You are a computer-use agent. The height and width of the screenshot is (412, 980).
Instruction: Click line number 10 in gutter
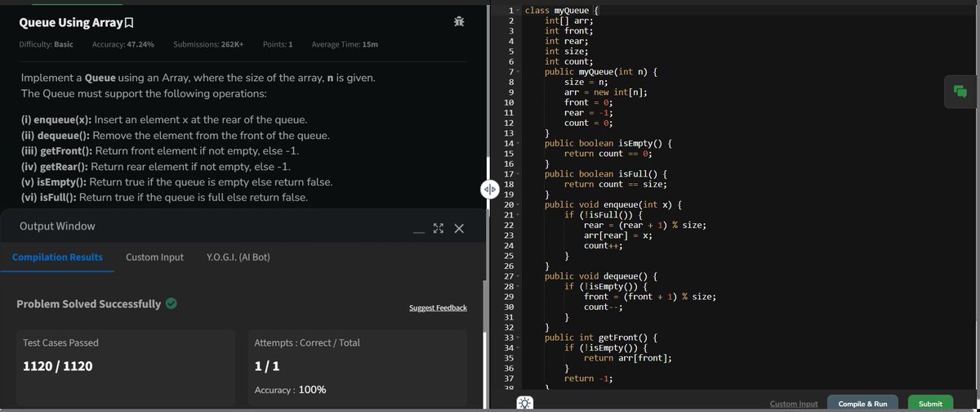(x=508, y=102)
